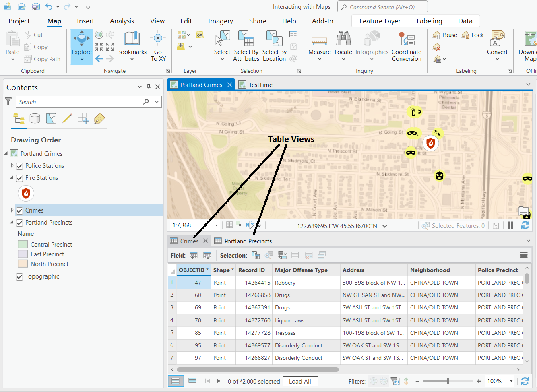Disable the Topographic basemap layer
Viewport: 537px width, 392px height.
[x=19, y=276]
